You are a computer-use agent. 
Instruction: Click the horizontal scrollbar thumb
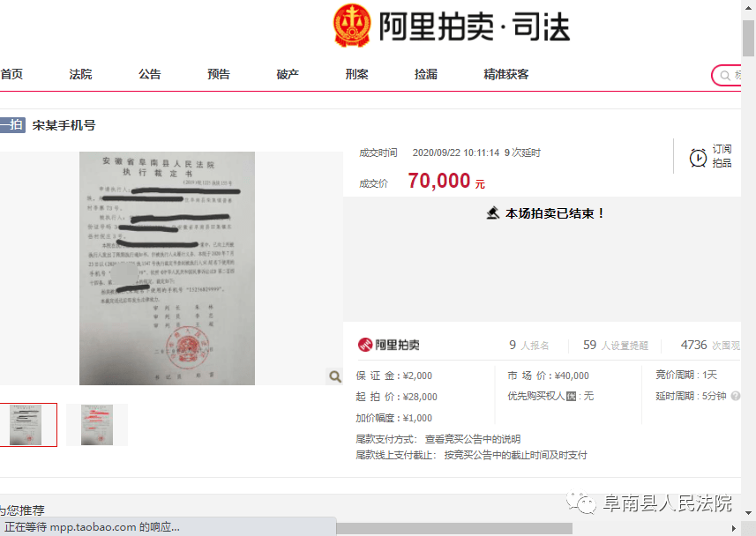pos(454,529)
